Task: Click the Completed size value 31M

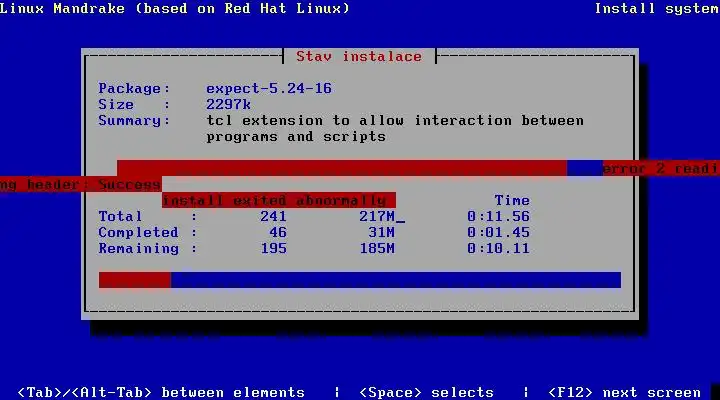Action: click(381, 232)
